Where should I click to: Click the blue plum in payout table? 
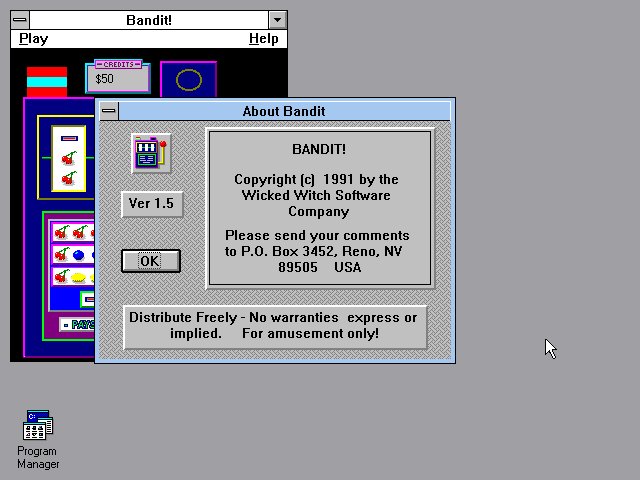click(x=78, y=256)
